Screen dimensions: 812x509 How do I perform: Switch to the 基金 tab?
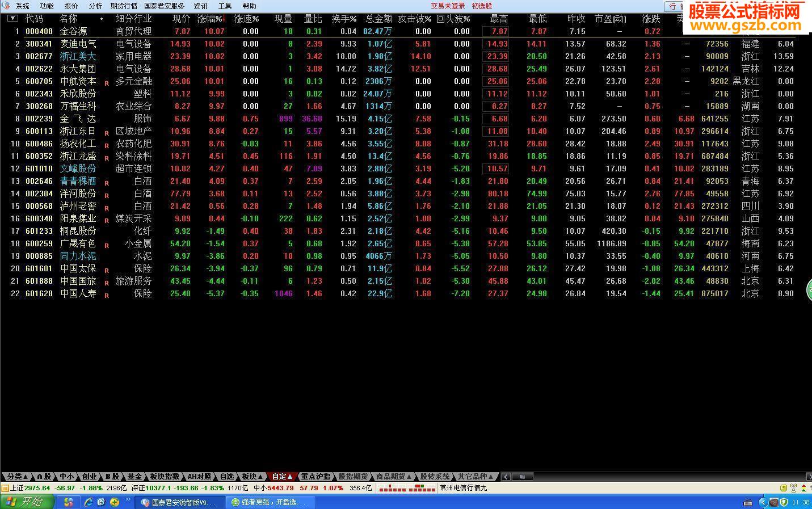(134, 477)
